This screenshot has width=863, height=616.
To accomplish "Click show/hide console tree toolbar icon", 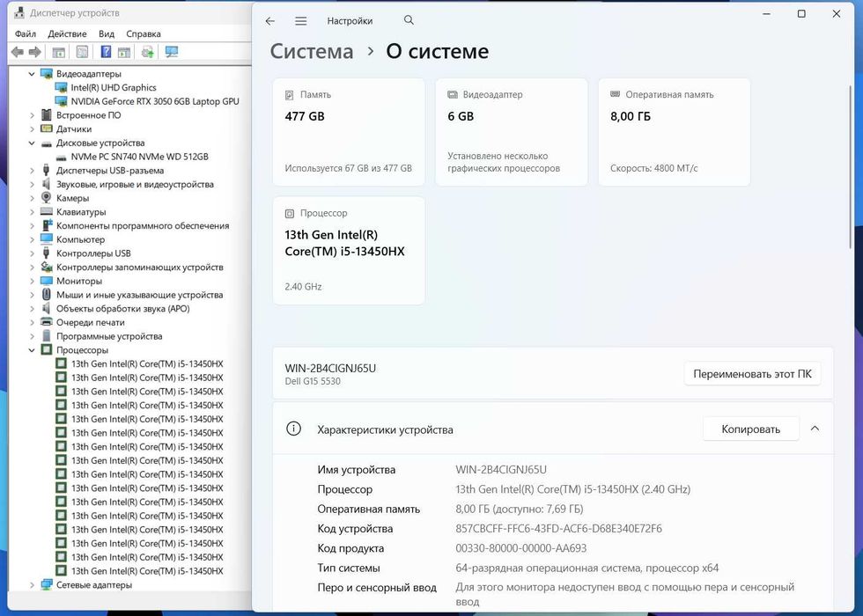I will click(58, 52).
